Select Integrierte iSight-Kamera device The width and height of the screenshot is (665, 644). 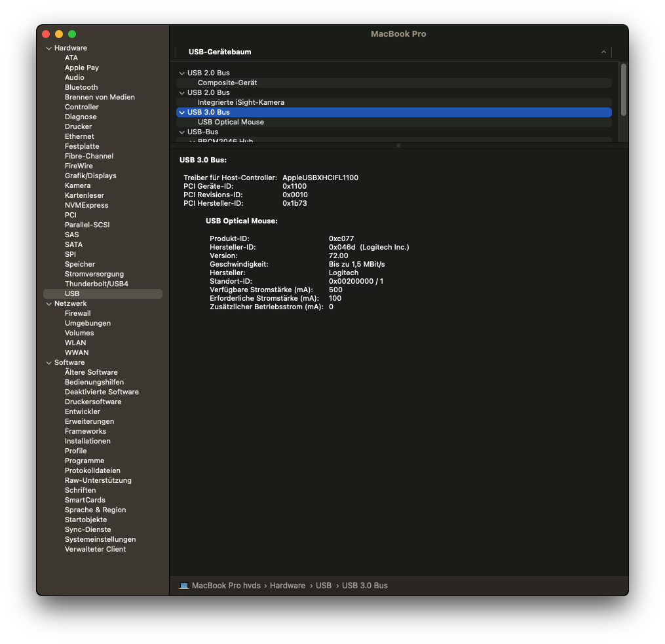[394, 102]
